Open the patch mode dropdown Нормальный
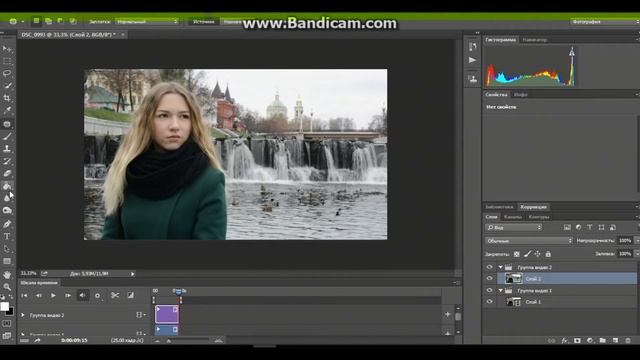The width and height of the screenshot is (640, 360). (147, 21)
